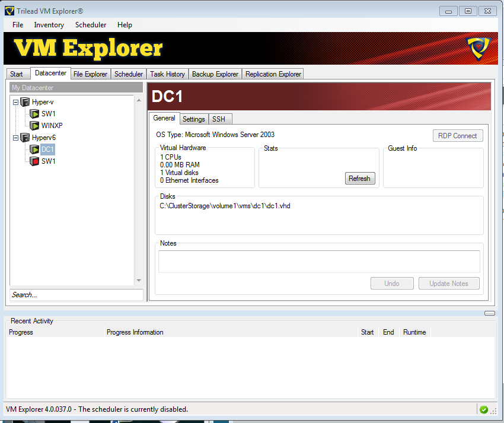The image size is (504, 423).
Task: Click the datacenter Search field
Action: (x=76, y=295)
